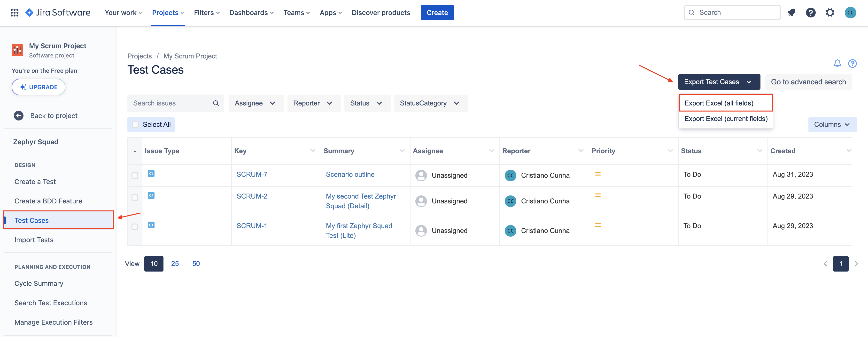
Task: Click the My Scrum Project breadcrumb
Action: pyautogui.click(x=190, y=56)
